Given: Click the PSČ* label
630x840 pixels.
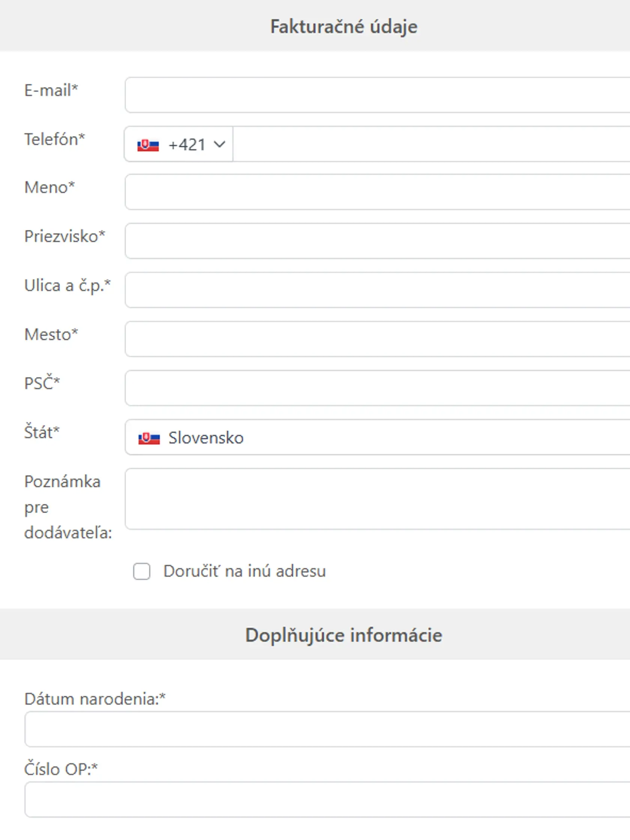Looking at the screenshot, I should (42, 383).
